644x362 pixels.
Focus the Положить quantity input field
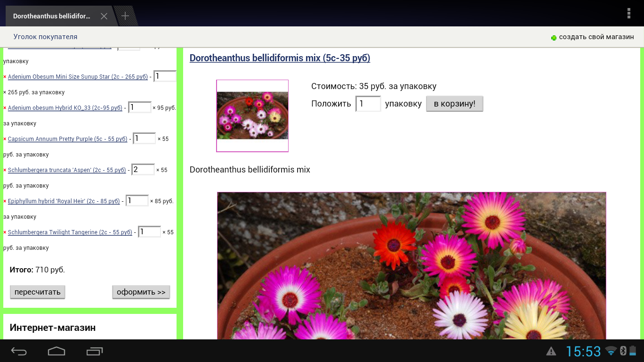point(368,104)
